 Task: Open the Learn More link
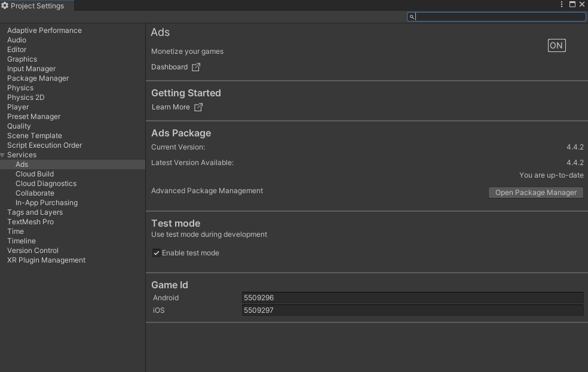171,107
